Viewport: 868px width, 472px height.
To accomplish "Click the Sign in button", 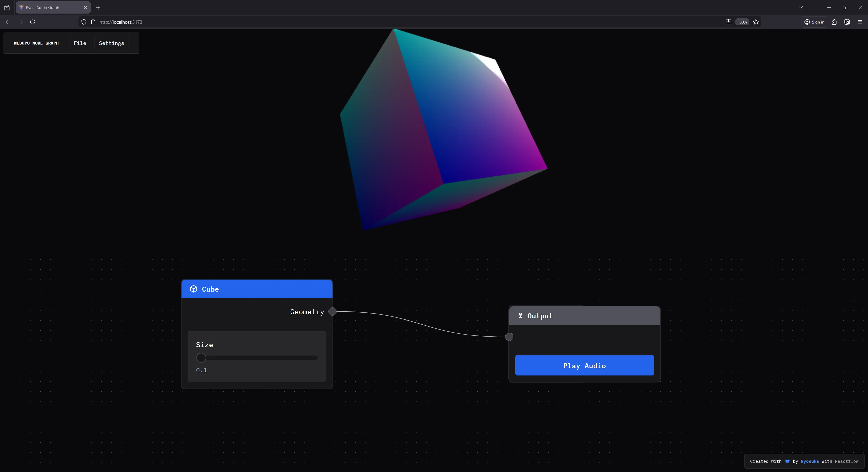I will [x=814, y=22].
